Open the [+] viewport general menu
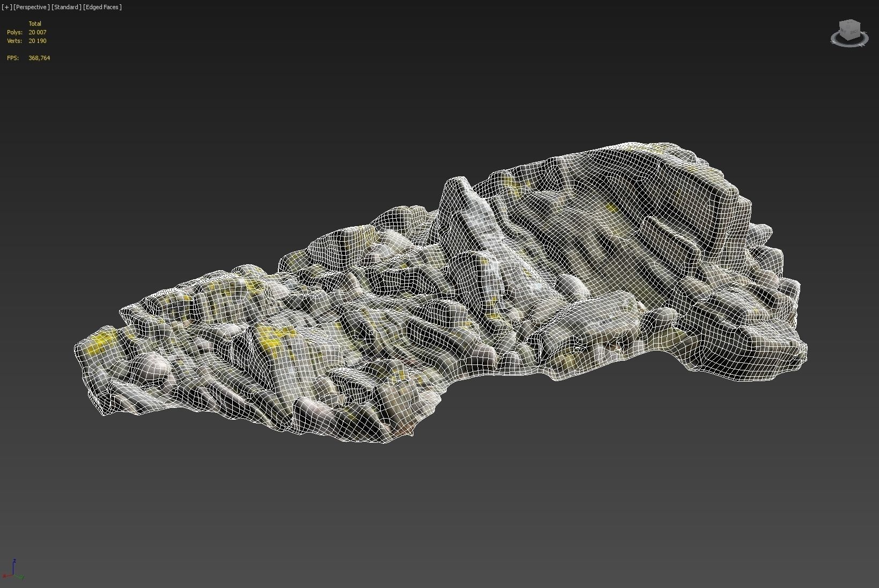 pyautogui.click(x=6, y=7)
